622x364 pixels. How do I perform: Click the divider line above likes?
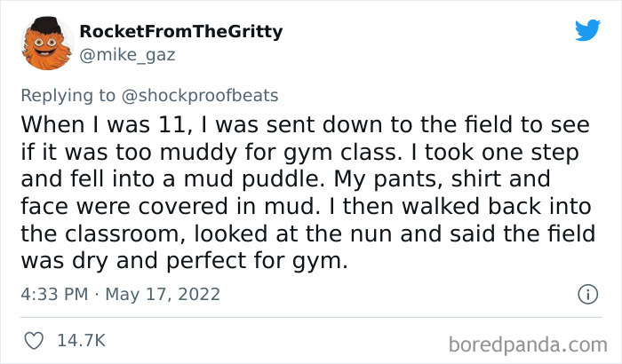tap(311, 318)
